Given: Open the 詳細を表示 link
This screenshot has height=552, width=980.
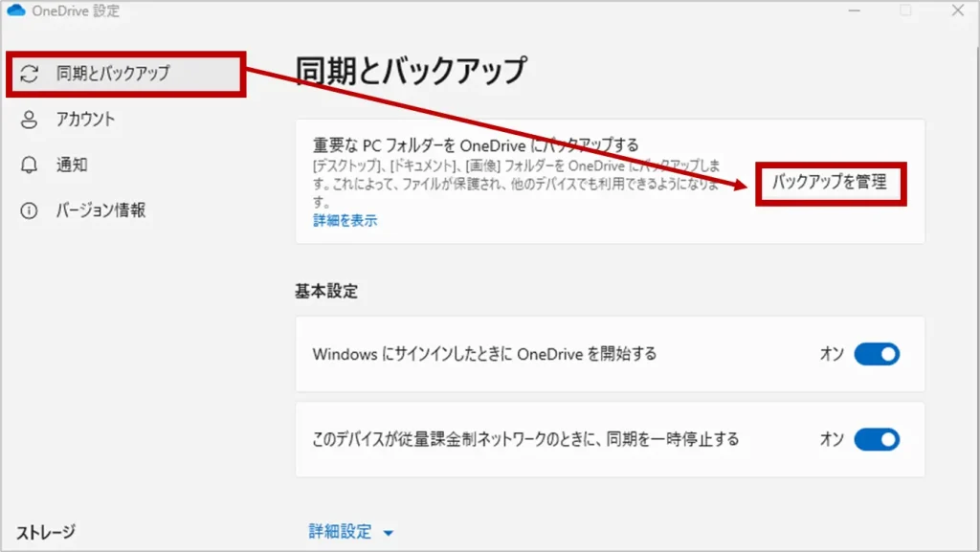Looking at the screenshot, I should click(x=345, y=220).
